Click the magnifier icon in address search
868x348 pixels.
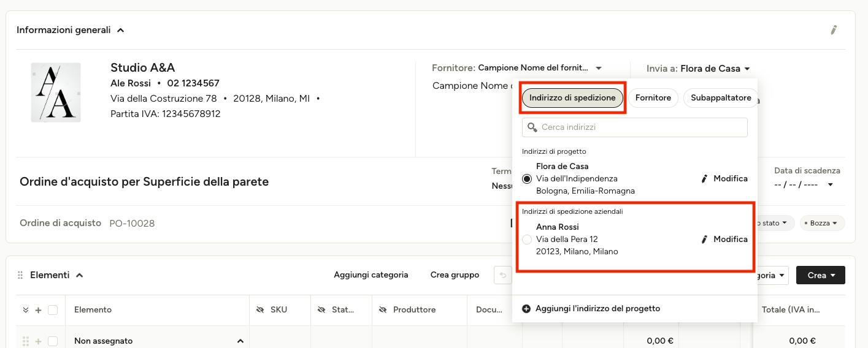click(x=532, y=127)
